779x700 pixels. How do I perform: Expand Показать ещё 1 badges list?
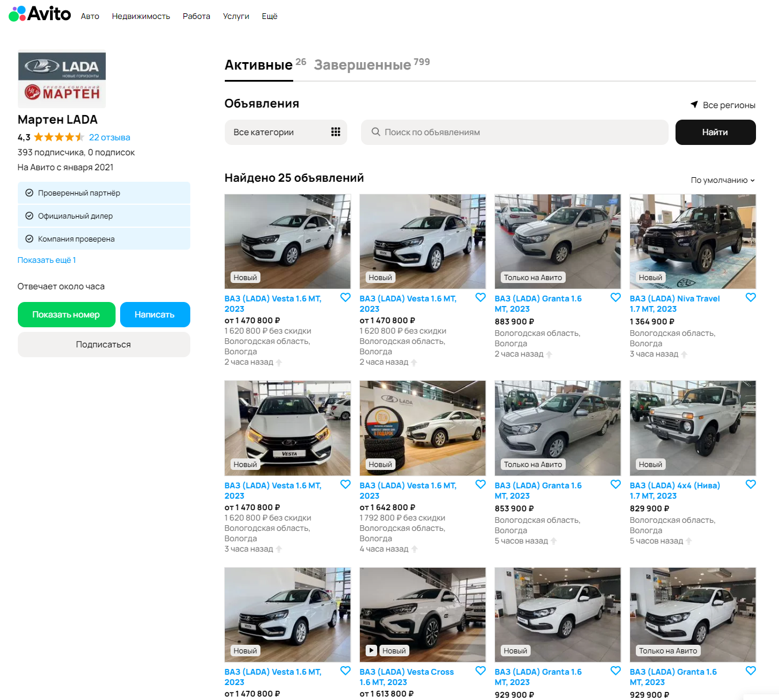pyautogui.click(x=47, y=260)
